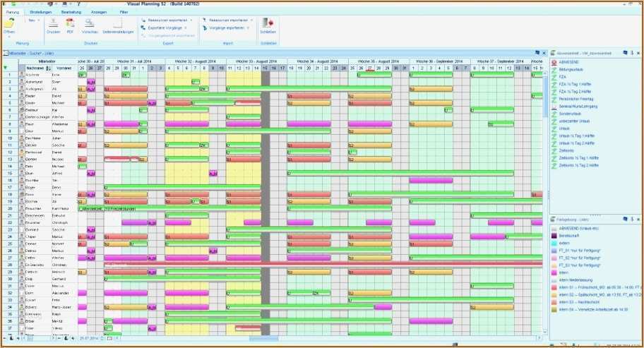This screenshot has height=348, width=644.
Task: Select Urlaub ½ Tag 2.Hälfte entry
Action: pos(577,143)
